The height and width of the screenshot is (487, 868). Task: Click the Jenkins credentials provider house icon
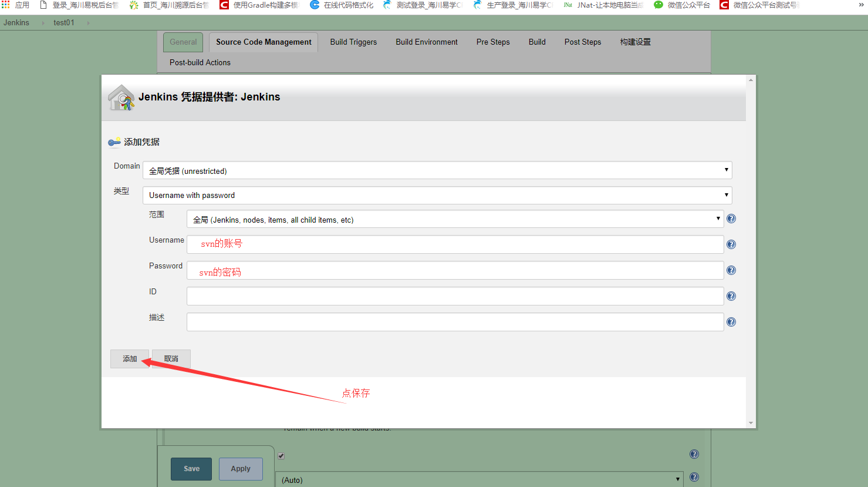point(121,98)
